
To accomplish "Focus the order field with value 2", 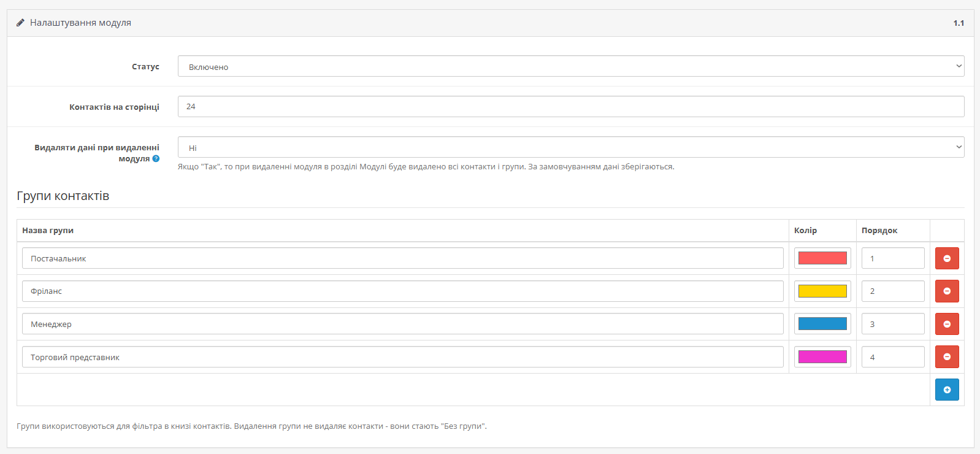I will pos(893,291).
